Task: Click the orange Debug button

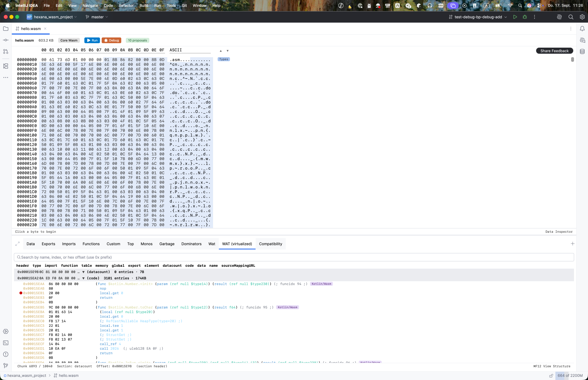Action: tap(112, 40)
